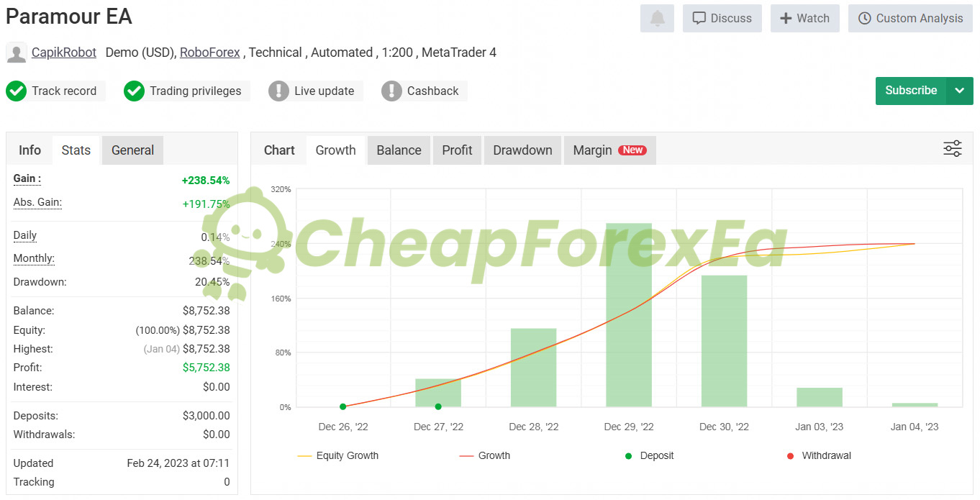Click the +191.75% Abs. Gain value
This screenshot has height=500, width=980.
(x=207, y=204)
